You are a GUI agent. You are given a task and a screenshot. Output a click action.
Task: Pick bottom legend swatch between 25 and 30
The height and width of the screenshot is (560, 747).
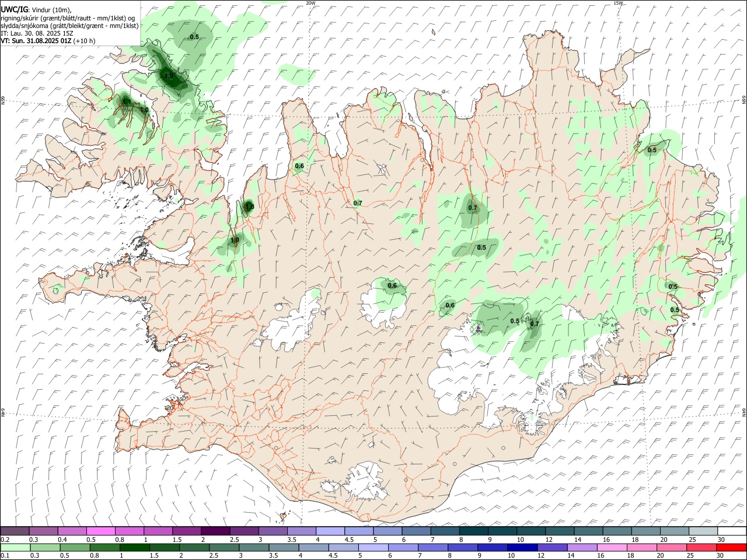point(701,547)
